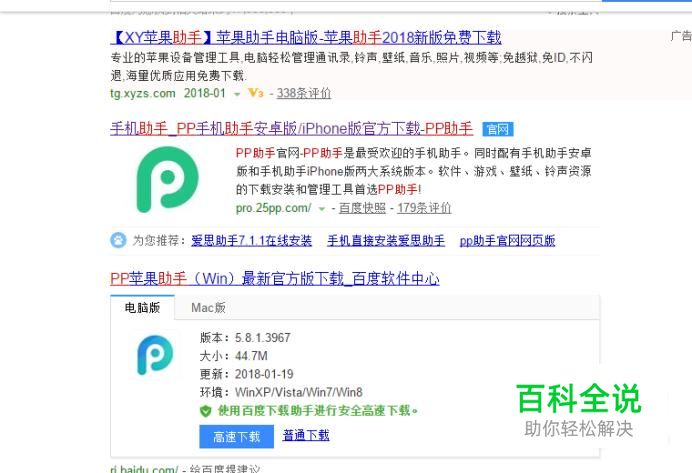
Task: Click the green shield security icon
Action: 206,411
